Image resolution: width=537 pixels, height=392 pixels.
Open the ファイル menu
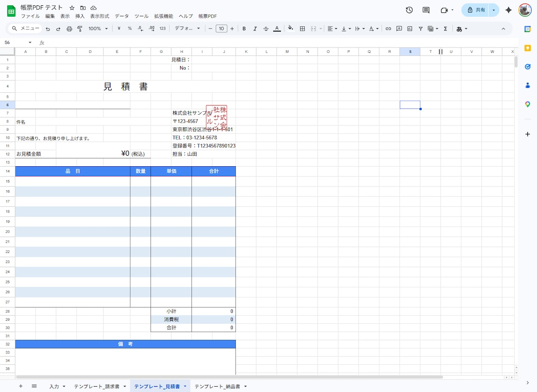pyautogui.click(x=30, y=16)
